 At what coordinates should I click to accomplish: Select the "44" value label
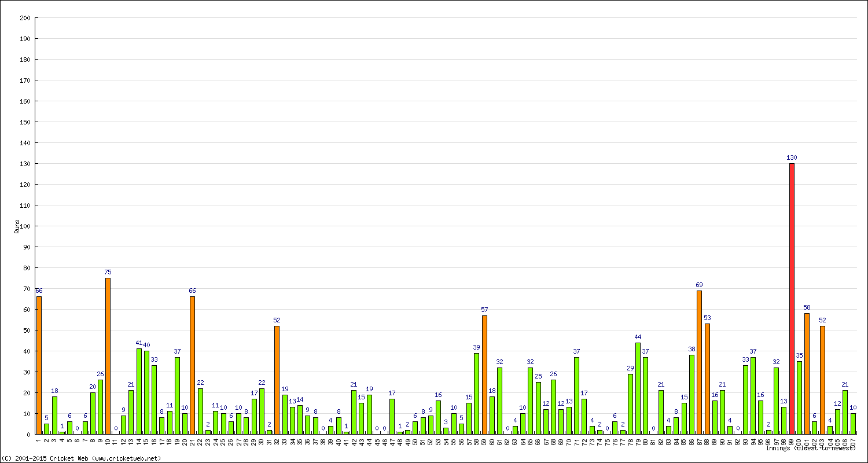click(638, 337)
